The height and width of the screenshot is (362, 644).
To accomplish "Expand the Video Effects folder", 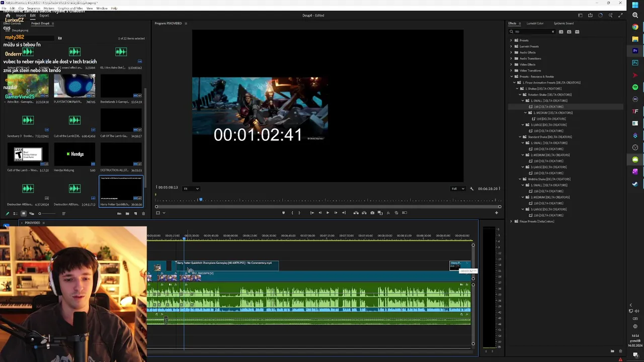I will click(511, 64).
